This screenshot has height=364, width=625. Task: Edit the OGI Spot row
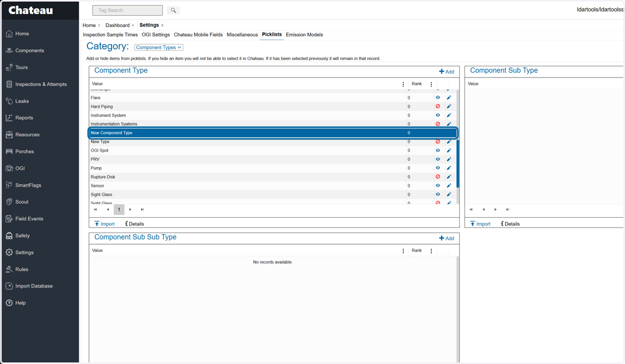449,150
